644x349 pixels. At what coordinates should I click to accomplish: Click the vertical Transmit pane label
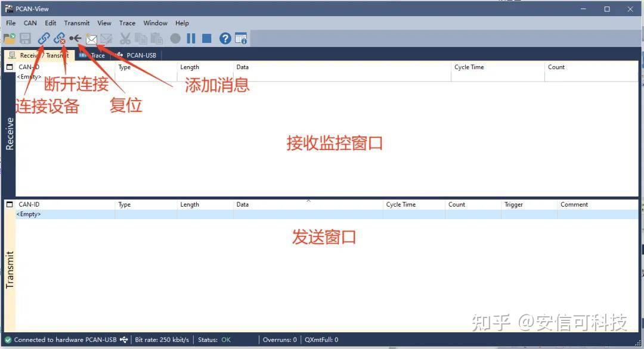(x=10, y=269)
